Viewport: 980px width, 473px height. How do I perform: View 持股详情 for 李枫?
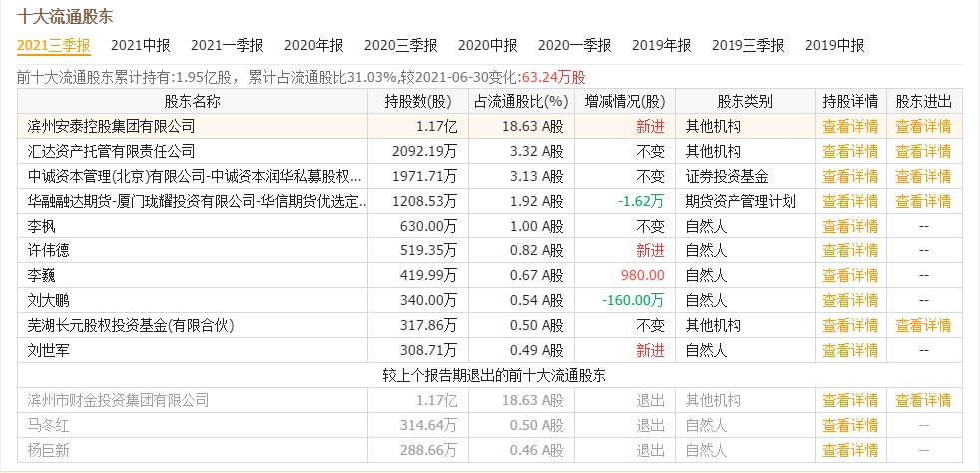(850, 227)
